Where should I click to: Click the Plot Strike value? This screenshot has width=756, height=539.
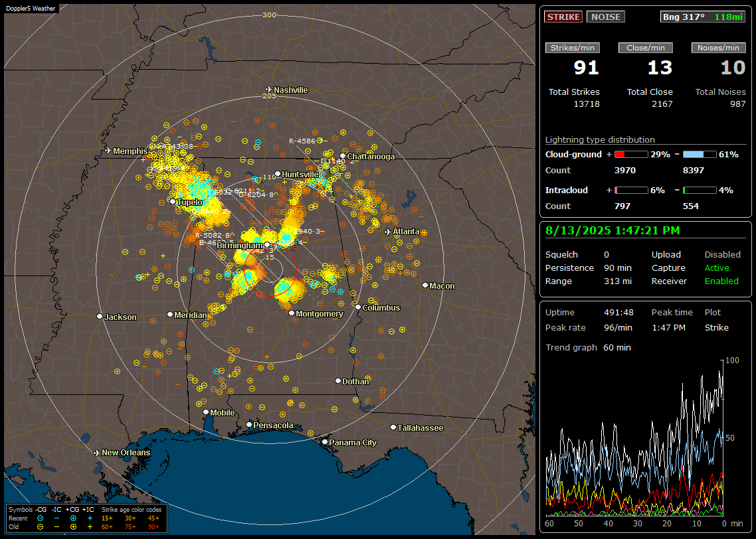coord(716,327)
